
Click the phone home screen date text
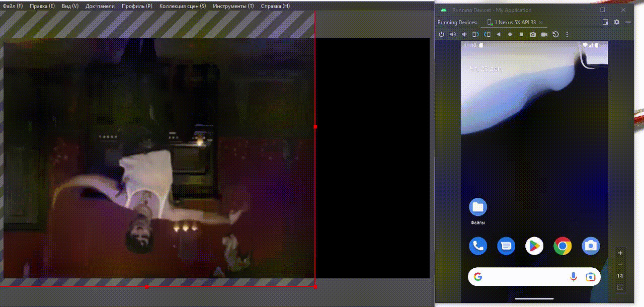(x=485, y=68)
